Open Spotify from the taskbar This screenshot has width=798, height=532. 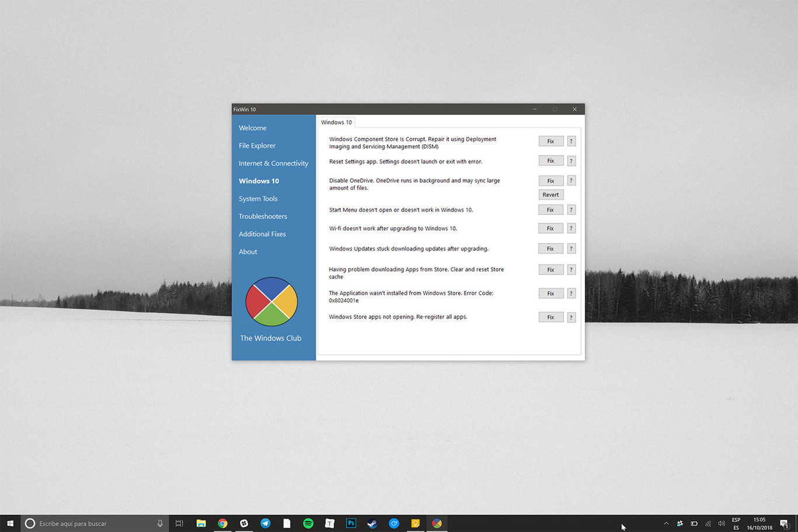click(308, 523)
